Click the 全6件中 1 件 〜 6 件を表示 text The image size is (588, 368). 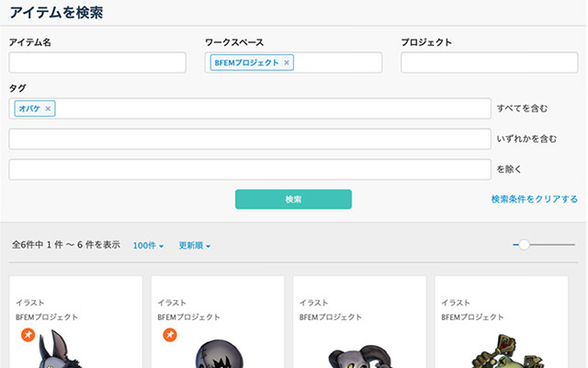click(66, 245)
